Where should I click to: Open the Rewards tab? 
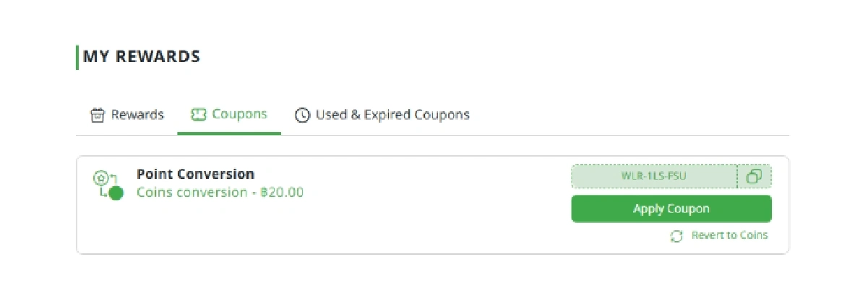(x=127, y=115)
